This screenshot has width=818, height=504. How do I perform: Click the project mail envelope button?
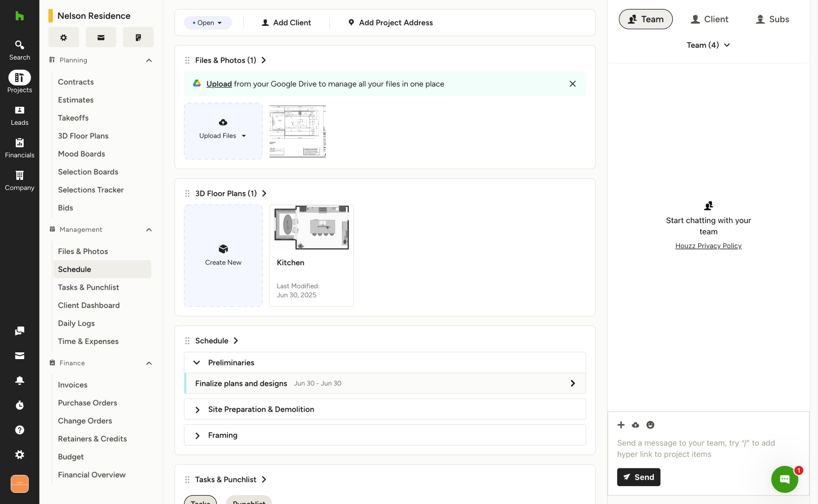[x=101, y=37]
